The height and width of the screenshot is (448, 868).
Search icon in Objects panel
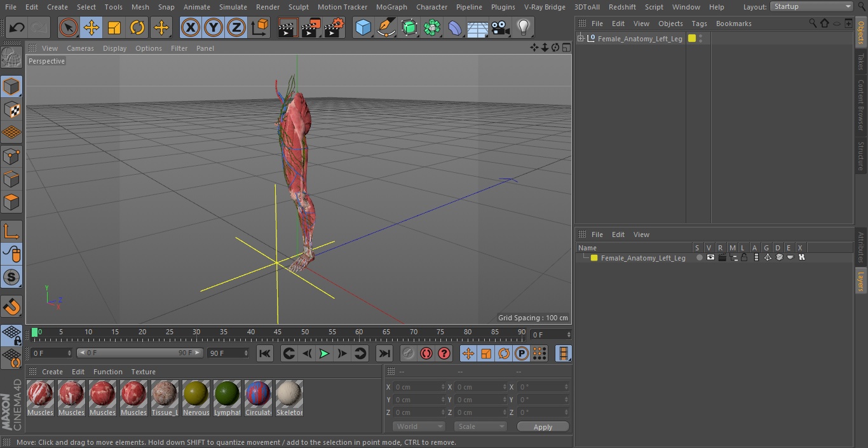click(x=813, y=23)
